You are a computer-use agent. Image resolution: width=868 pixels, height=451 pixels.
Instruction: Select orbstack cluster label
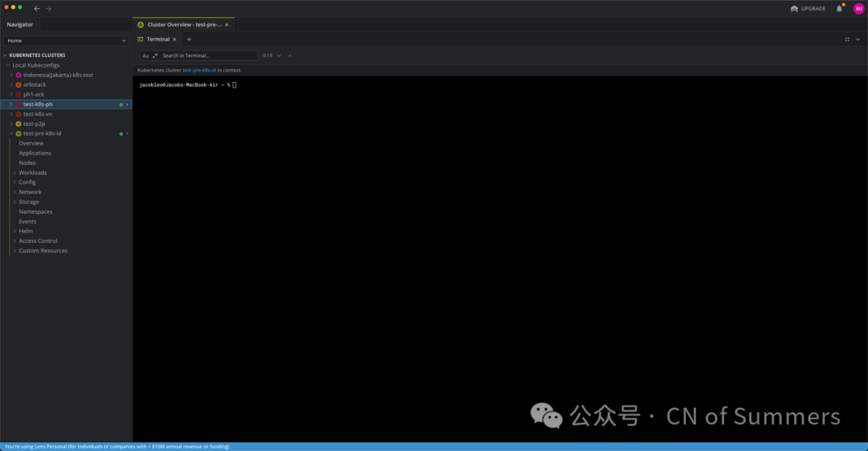pos(35,84)
